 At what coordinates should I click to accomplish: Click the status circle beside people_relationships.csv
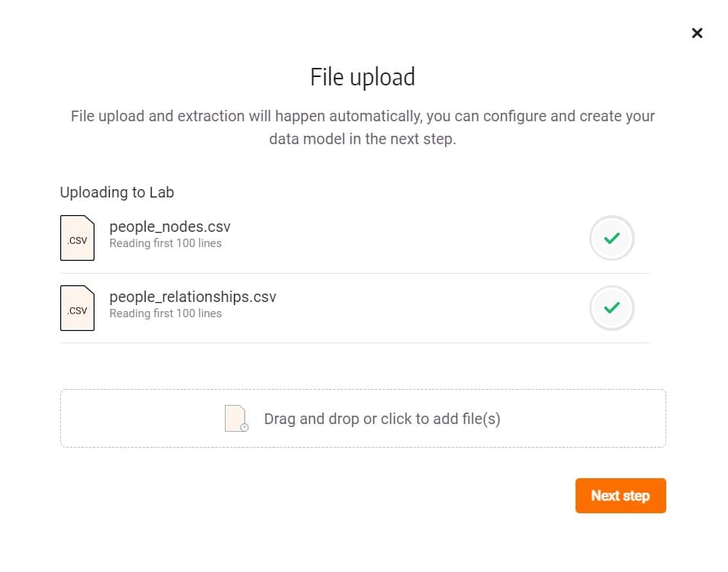(611, 307)
